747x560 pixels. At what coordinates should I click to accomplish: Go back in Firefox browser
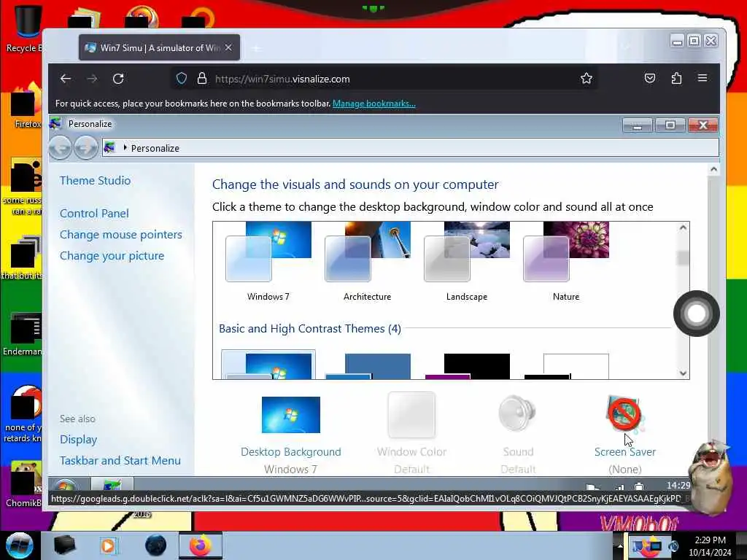tap(66, 79)
